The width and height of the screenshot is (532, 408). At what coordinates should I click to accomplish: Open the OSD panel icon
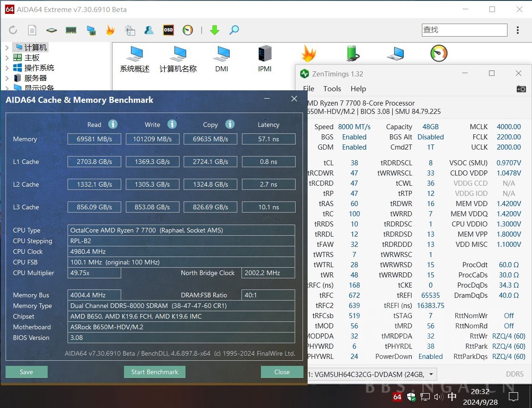[x=168, y=30]
